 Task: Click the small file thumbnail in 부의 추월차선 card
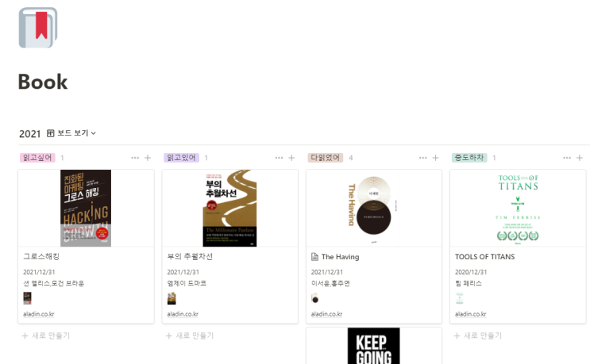pos(172,298)
